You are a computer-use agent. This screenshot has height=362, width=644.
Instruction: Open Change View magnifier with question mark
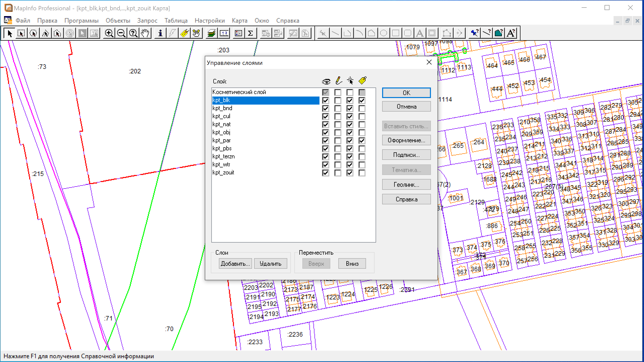pos(133,33)
